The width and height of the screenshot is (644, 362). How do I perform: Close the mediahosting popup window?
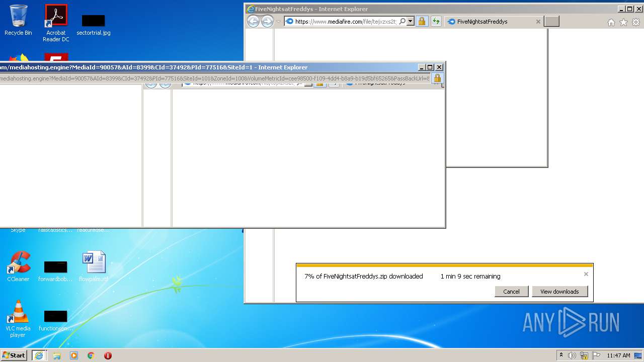tap(439, 67)
